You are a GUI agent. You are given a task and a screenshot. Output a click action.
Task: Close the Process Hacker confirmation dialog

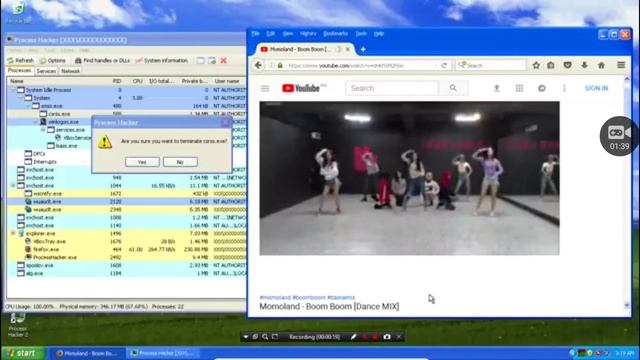[226, 122]
